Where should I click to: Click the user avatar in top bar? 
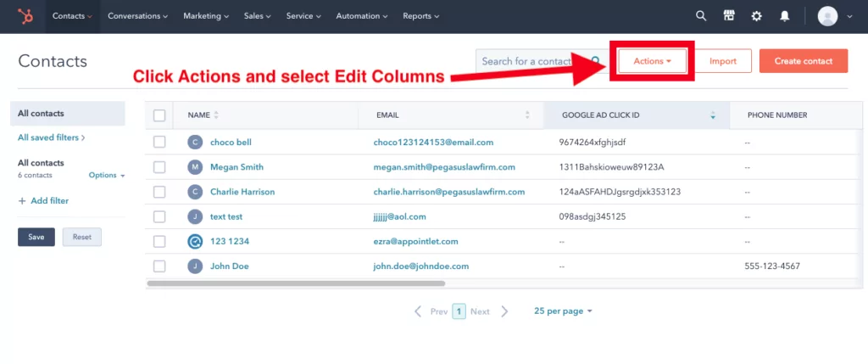[827, 16]
